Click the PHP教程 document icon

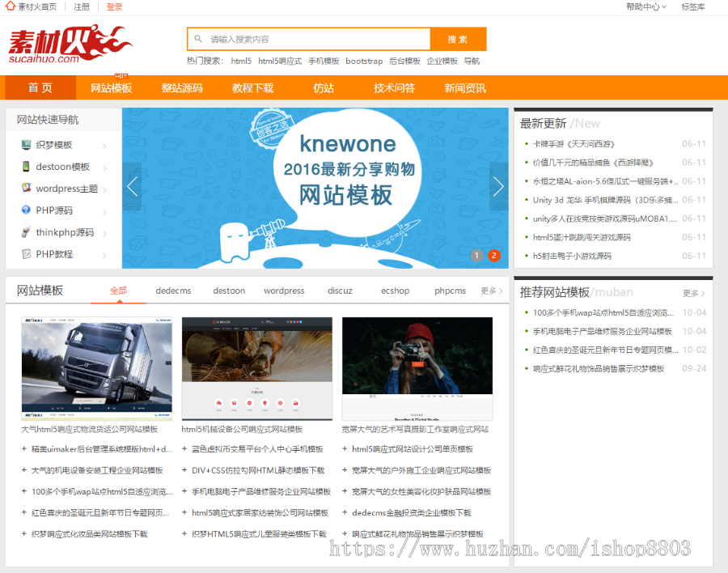coord(27,254)
